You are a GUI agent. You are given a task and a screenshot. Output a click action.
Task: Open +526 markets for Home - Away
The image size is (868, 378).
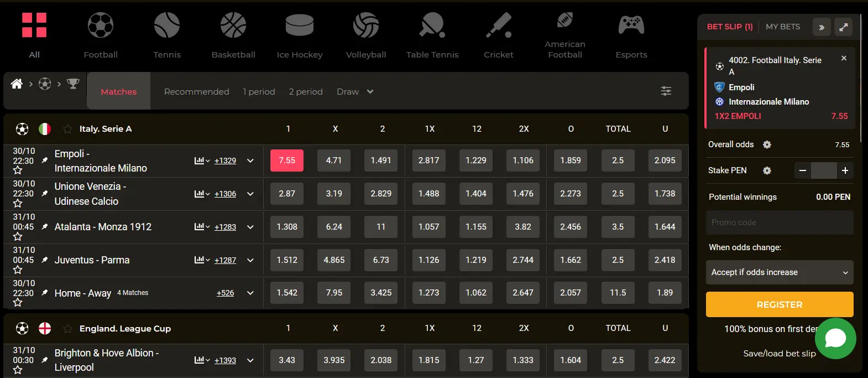click(x=225, y=293)
